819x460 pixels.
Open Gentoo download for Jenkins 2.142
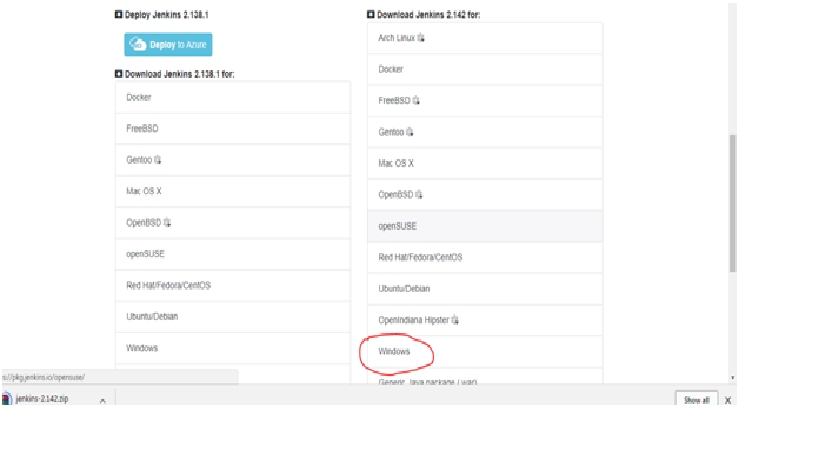[x=485, y=132]
